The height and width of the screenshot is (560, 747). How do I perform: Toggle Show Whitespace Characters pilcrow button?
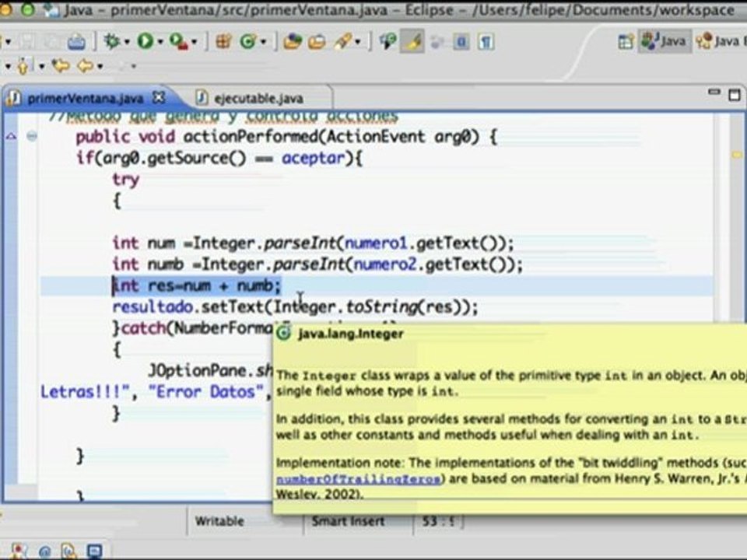coord(486,42)
